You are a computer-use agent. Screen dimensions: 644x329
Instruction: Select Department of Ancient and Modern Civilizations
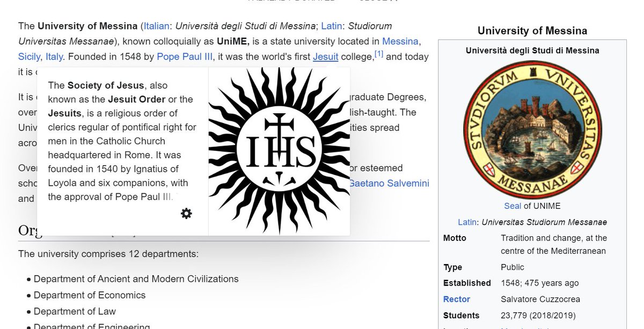pos(136,279)
